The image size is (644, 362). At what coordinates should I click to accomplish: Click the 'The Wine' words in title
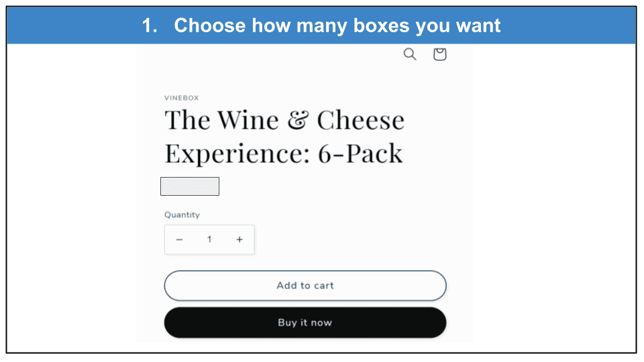point(222,120)
